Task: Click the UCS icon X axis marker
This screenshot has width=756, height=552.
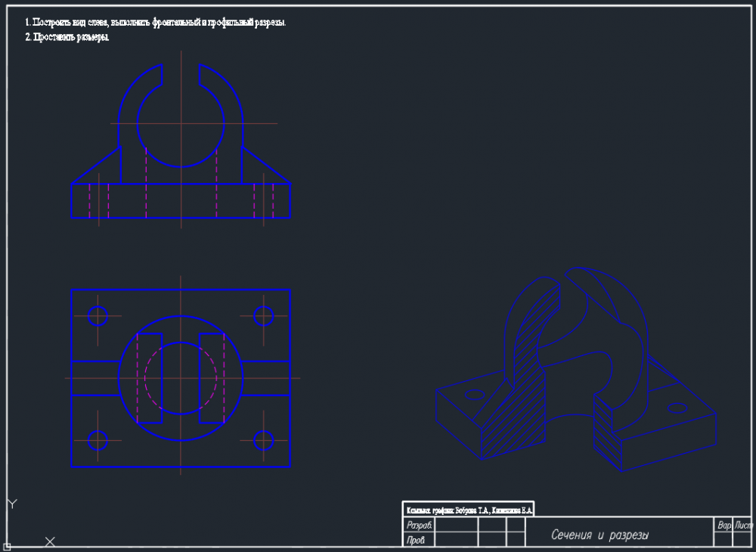Action: (x=50, y=541)
